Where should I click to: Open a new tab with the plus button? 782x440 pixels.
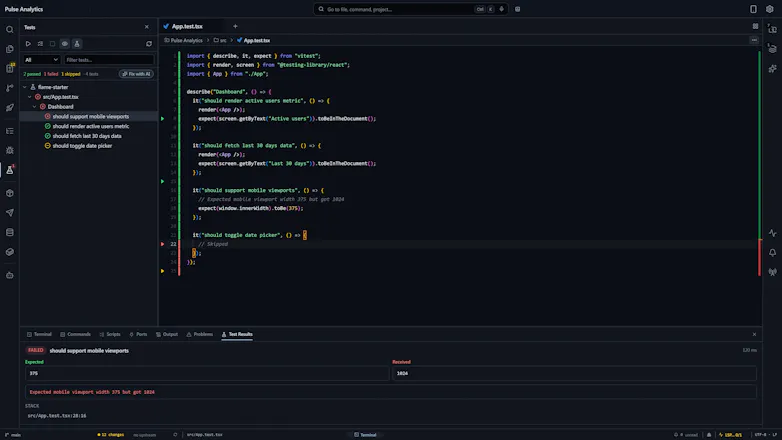pos(235,26)
